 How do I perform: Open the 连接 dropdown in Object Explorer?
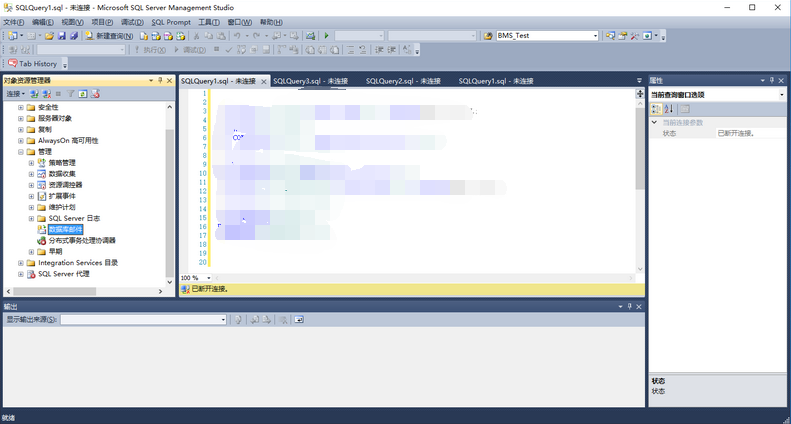(x=16, y=94)
